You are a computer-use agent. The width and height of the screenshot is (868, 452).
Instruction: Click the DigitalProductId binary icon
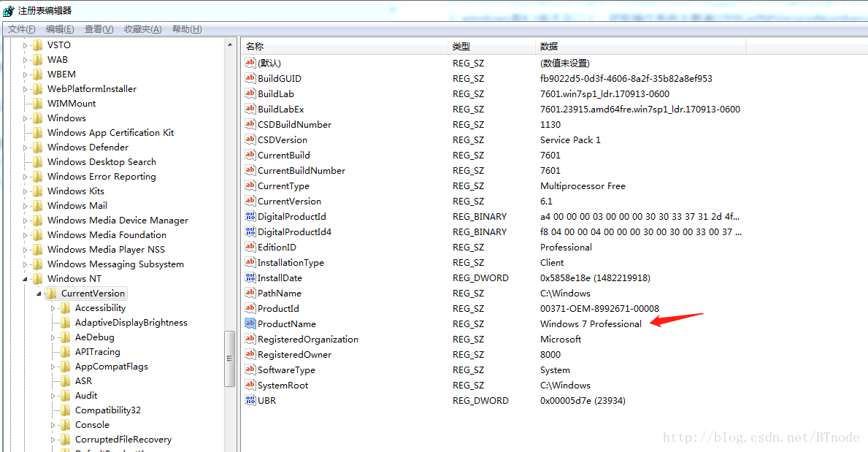[250, 217]
